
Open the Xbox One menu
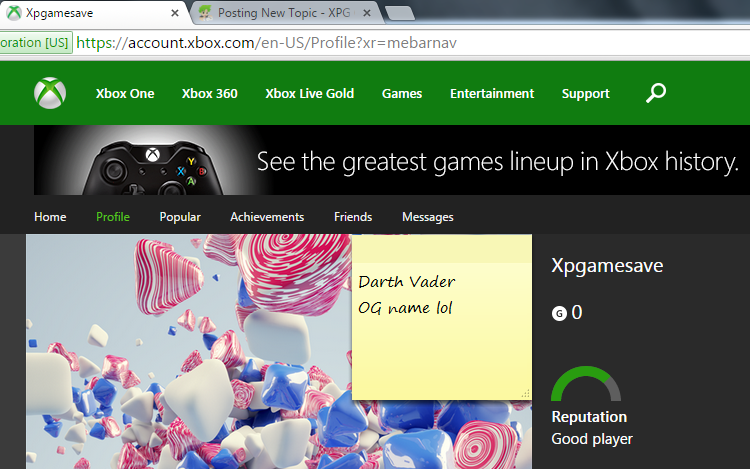point(125,94)
